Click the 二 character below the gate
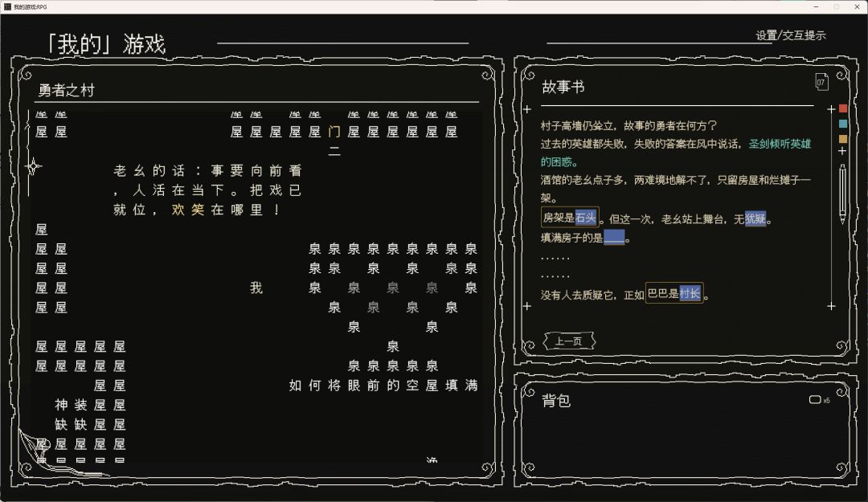The image size is (868, 502). pyautogui.click(x=334, y=151)
